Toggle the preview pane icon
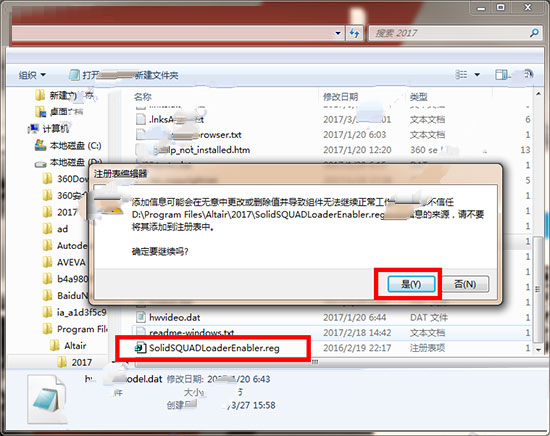Viewport: 550px width, 436px height. point(501,74)
